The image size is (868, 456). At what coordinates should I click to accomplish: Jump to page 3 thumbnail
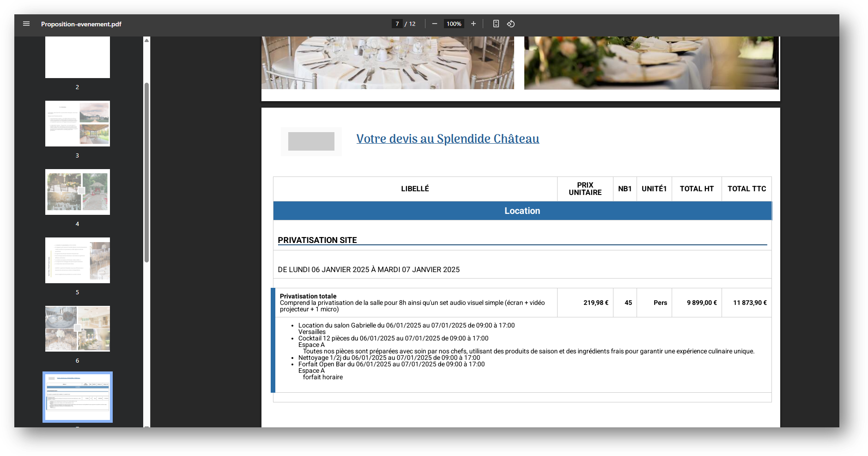[x=78, y=123]
